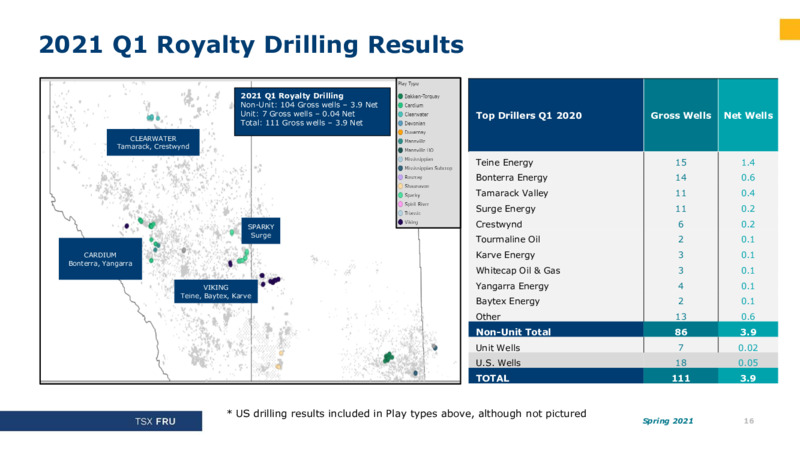Image resolution: width=800 pixels, height=450 pixels.
Task: Select the SPARKY Surge map label
Action: 261,231
